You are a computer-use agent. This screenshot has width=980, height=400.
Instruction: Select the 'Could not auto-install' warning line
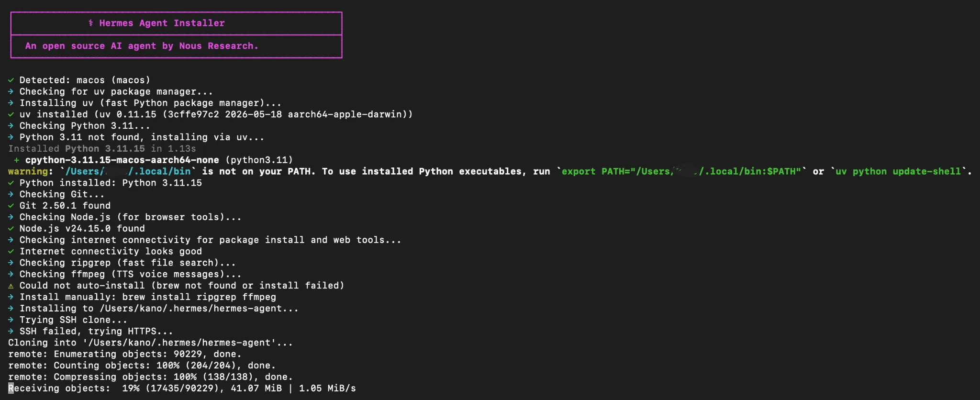pos(176,286)
